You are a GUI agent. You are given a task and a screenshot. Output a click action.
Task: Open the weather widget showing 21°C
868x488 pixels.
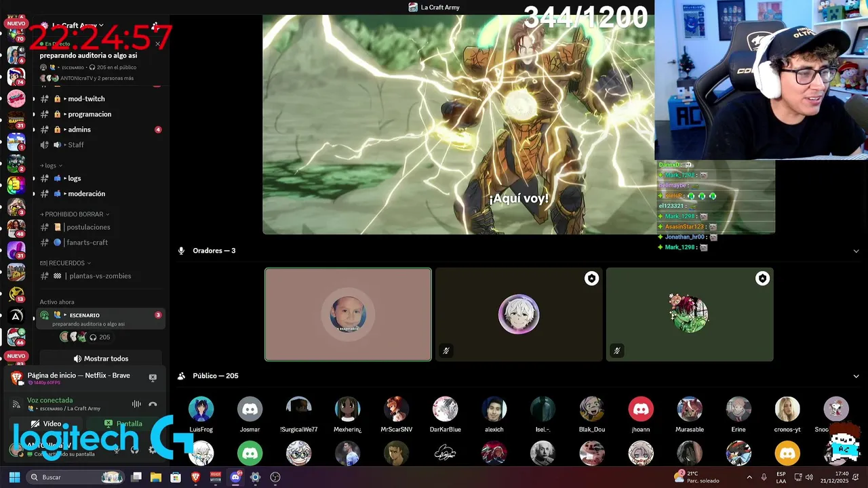696,477
